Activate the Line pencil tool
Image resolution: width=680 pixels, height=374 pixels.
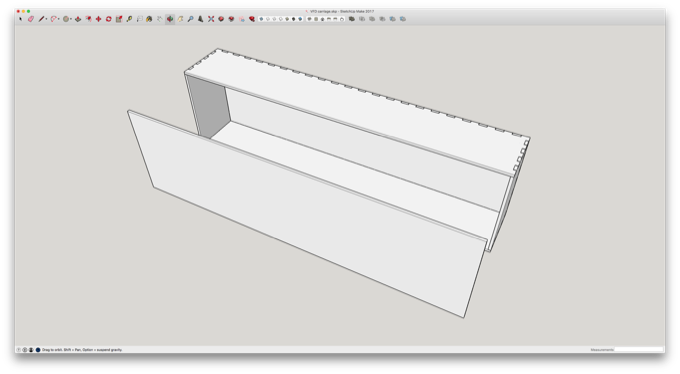click(41, 19)
